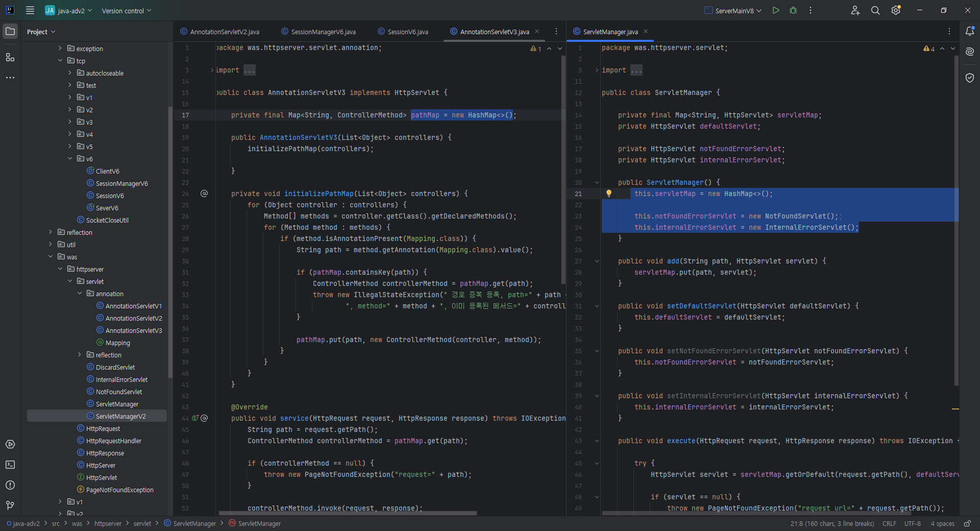This screenshot has height=531, width=980.
Task: Select ServletManagerV2 in the project tree
Action: (97, 416)
